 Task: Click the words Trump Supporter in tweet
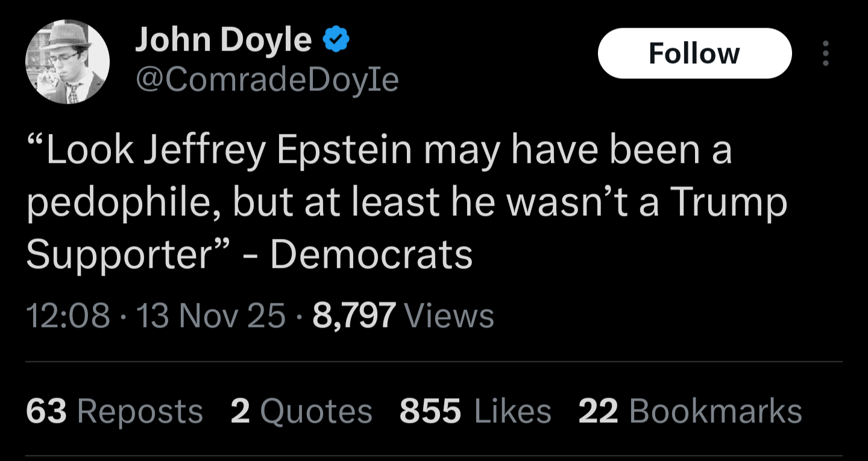tap(729, 204)
